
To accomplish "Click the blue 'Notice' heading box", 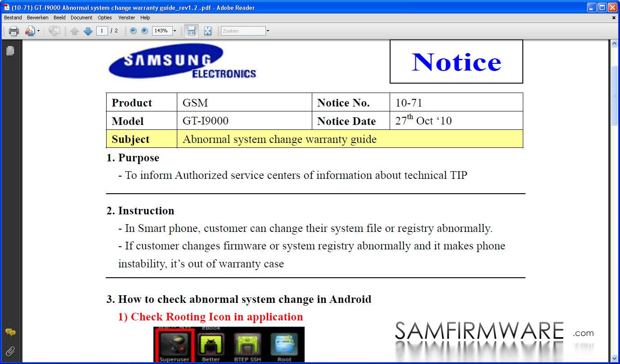I will coord(456,62).
